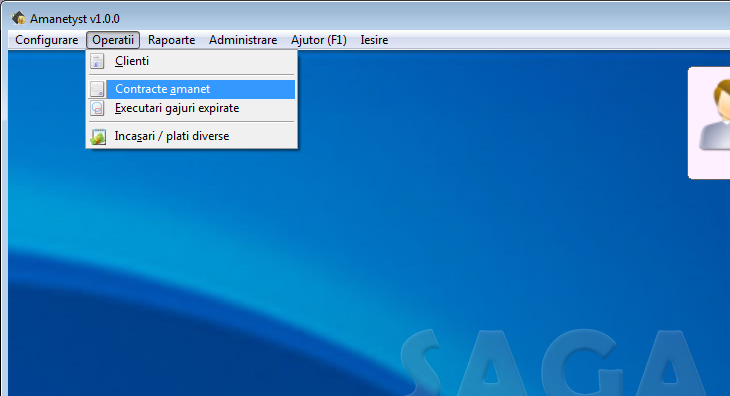
Task: Select Clienti from the Operatii menu
Action: [191, 61]
